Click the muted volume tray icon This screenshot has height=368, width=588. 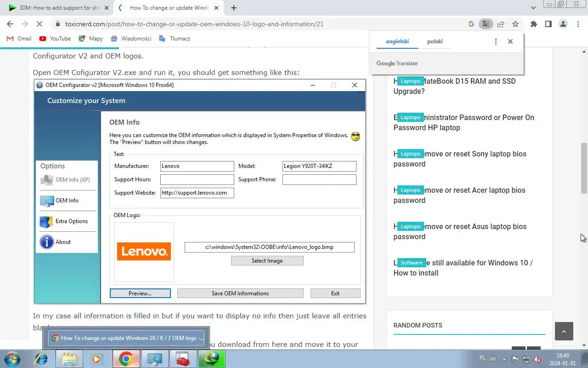tap(537, 359)
